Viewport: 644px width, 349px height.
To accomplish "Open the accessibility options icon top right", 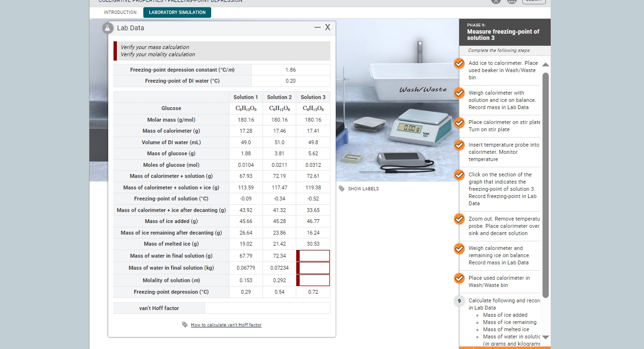I will 496,2.
